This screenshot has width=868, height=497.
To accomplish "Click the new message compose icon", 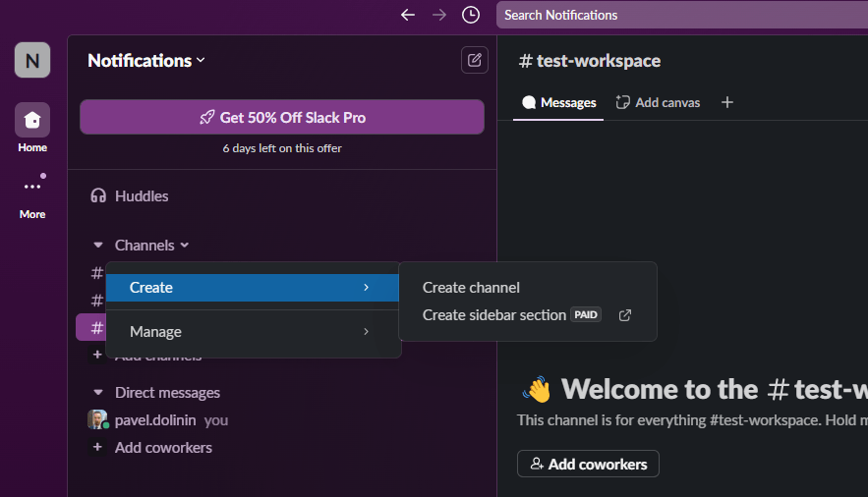I will point(475,60).
